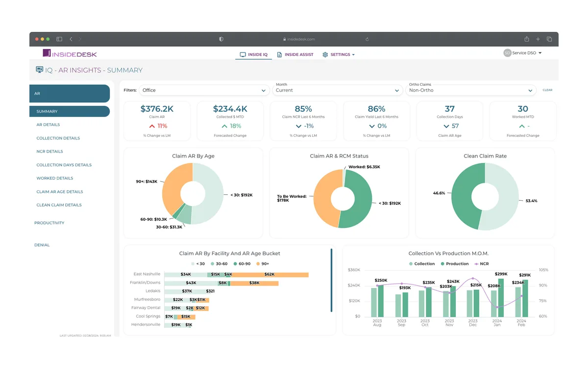Open Worked Details page

click(x=55, y=178)
